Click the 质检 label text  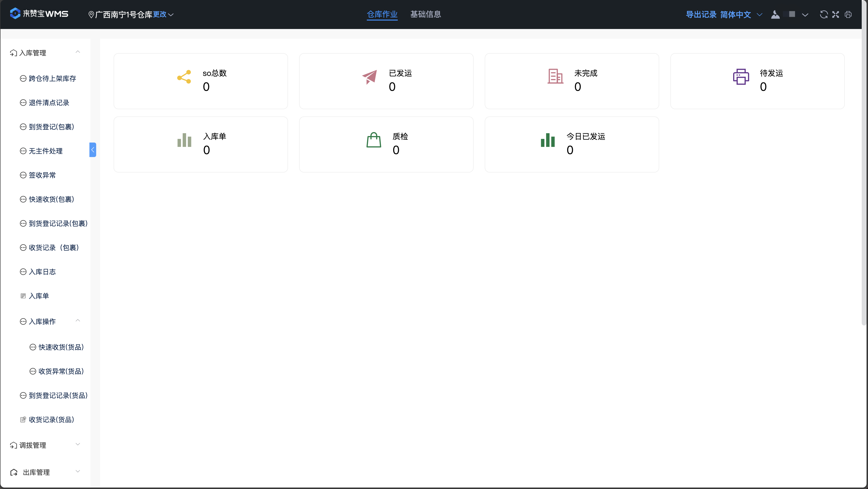pos(400,137)
